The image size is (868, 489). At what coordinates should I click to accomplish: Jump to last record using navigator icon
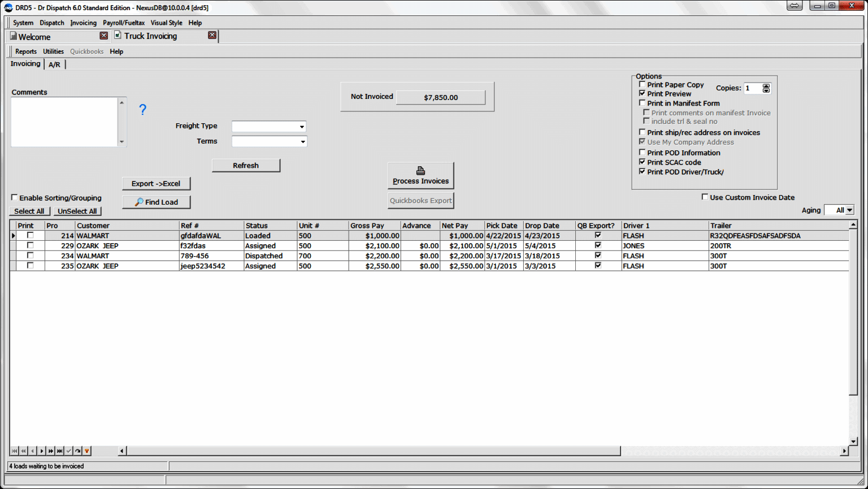59,451
